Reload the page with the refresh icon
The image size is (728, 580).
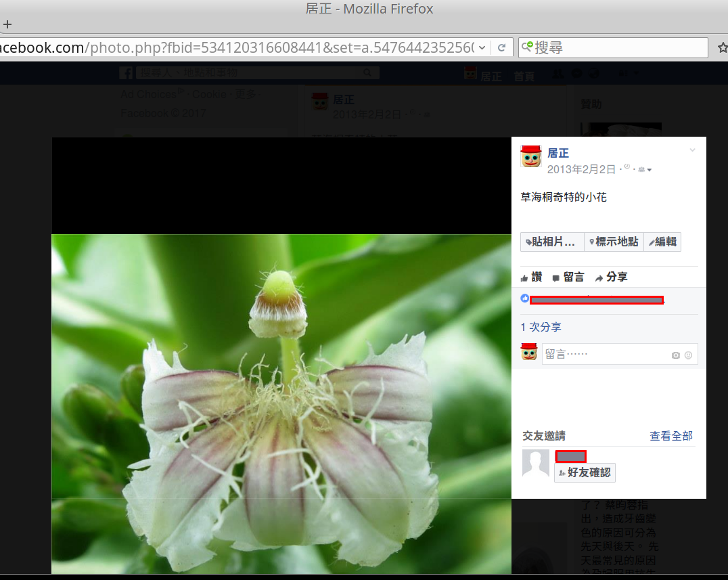click(x=501, y=47)
